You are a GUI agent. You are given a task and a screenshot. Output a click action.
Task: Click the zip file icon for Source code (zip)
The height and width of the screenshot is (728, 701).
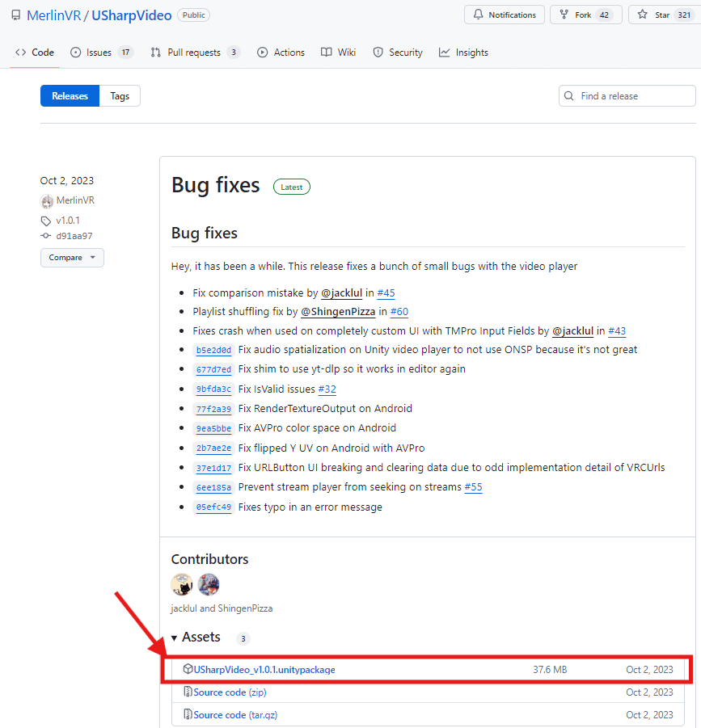(188, 692)
